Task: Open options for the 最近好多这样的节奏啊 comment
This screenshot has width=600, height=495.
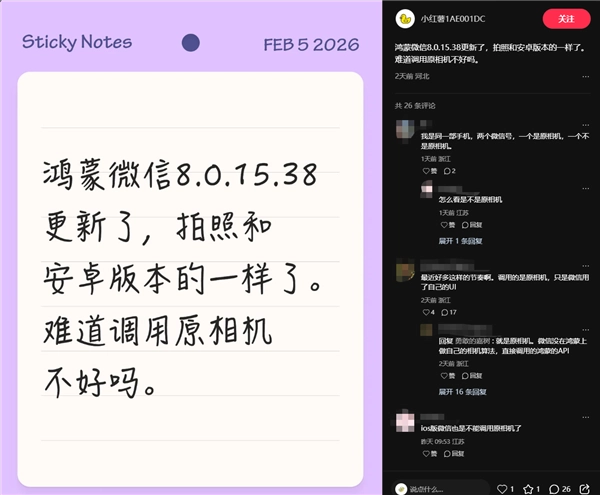Action: coord(585,266)
